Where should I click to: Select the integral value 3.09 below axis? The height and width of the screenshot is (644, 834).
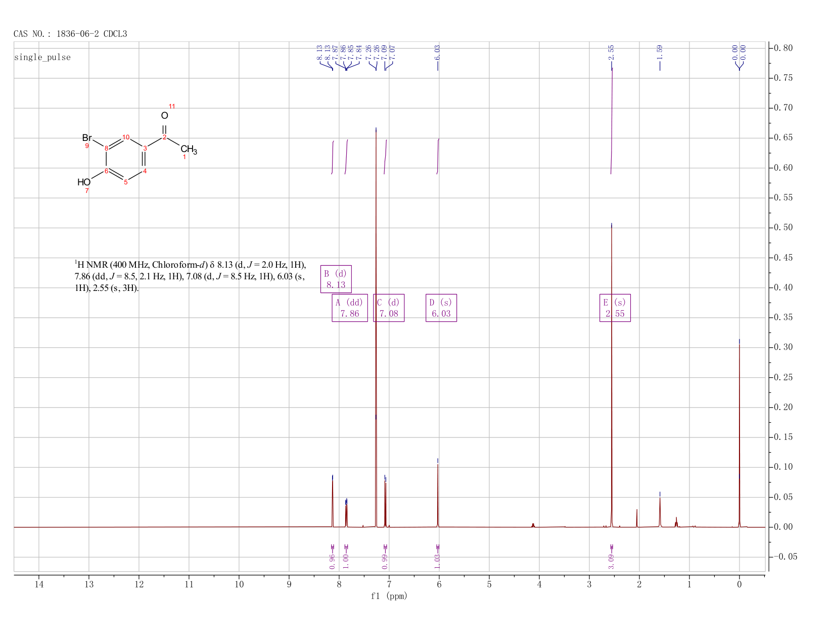pos(612,561)
